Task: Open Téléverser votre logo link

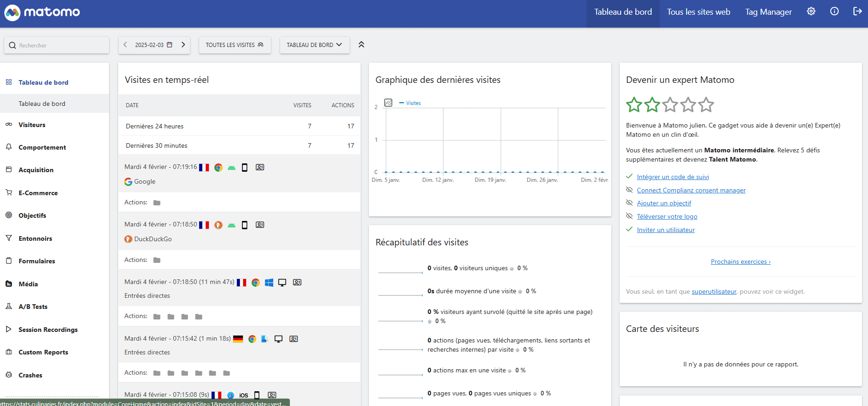Action: tap(667, 216)
